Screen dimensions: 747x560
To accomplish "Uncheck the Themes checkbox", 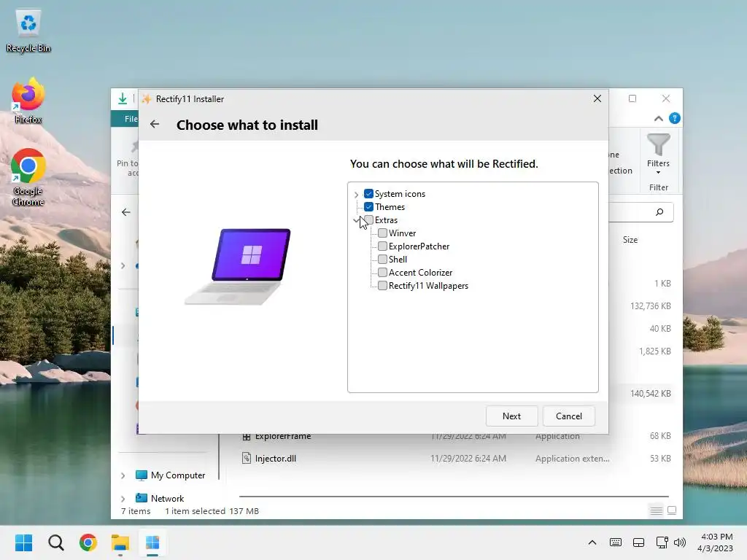I will click(x=368, y=206).
